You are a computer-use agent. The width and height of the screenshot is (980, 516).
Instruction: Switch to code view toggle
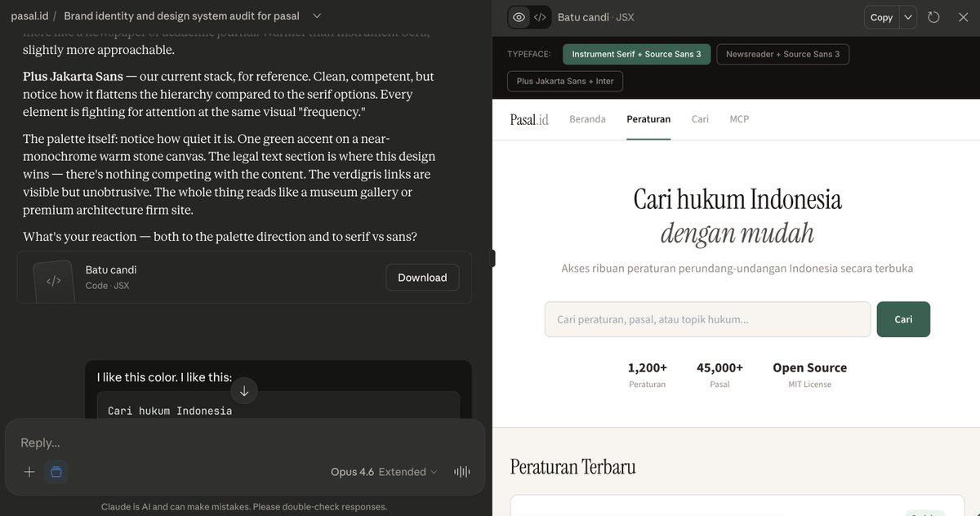540,17
